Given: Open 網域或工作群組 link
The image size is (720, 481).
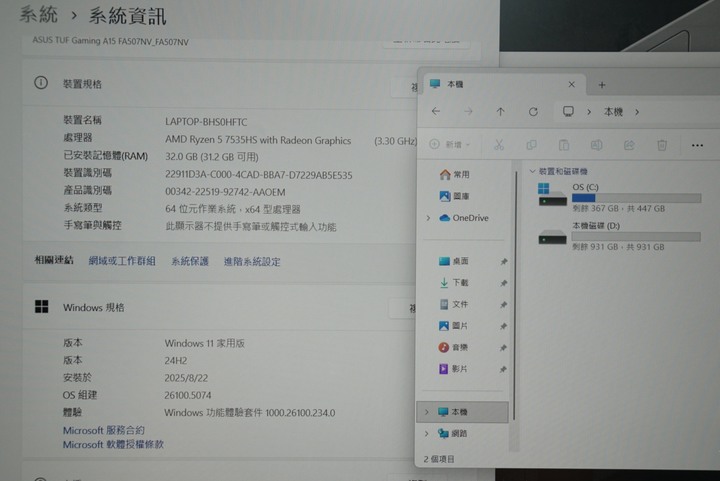Looking at the screenshot, I should pos(122,261).
